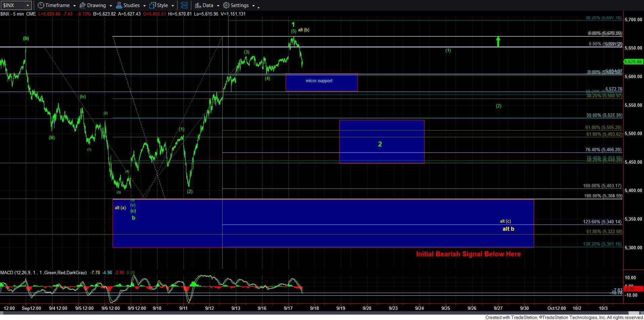Click the Data bar chart icon
The width and height of the screenshot is (644, 320).
(198, 5)
